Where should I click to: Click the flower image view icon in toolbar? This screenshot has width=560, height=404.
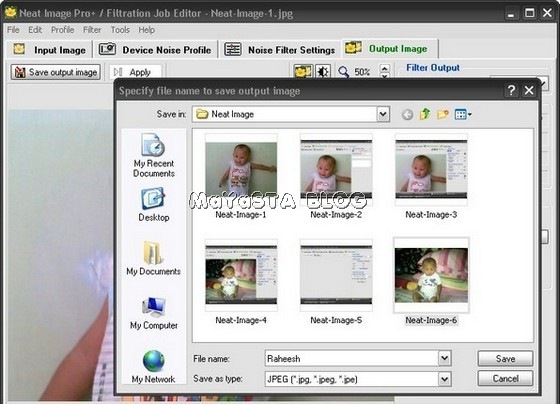coord(303,72)
